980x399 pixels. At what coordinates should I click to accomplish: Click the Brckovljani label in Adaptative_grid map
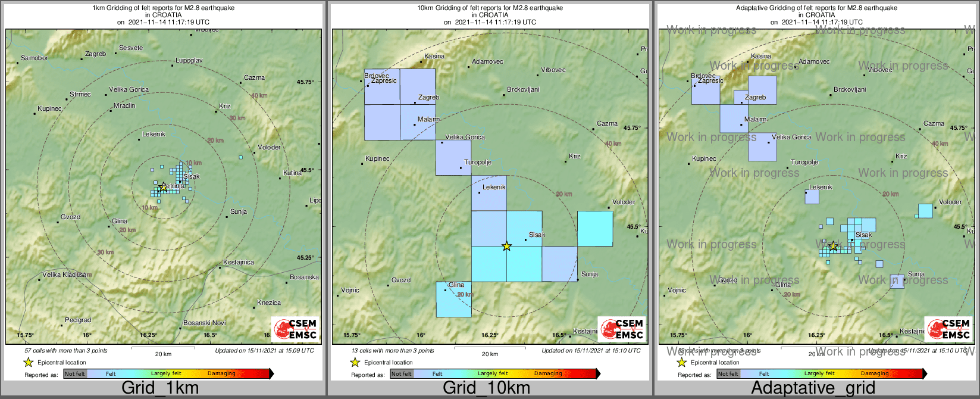tap(850, 89)
